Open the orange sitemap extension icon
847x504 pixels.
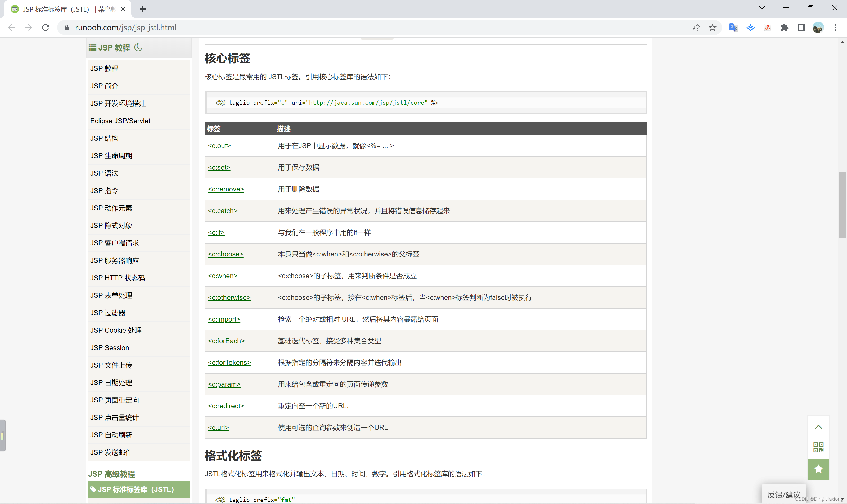768,28
